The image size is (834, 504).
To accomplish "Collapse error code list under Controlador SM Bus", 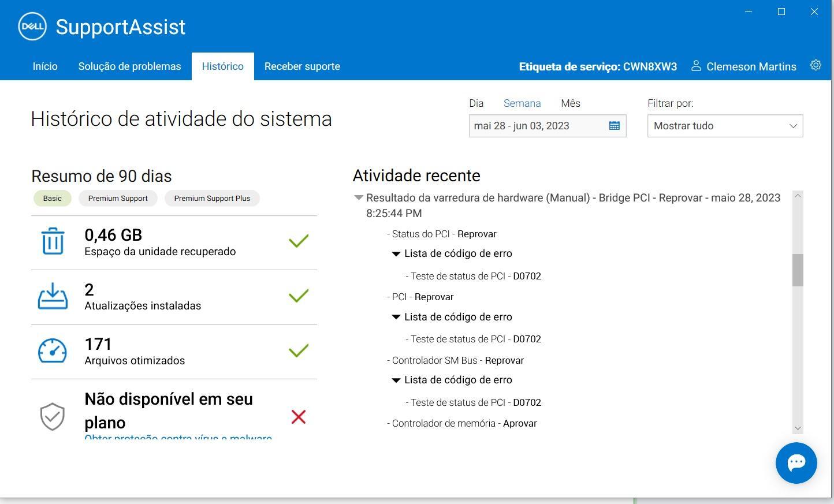I will point(396,380).
